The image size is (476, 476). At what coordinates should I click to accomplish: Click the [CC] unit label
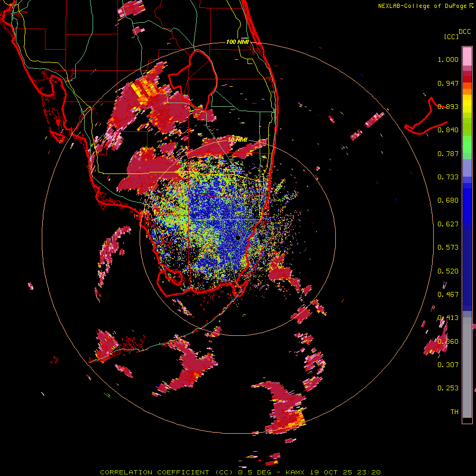coord(451,36)
